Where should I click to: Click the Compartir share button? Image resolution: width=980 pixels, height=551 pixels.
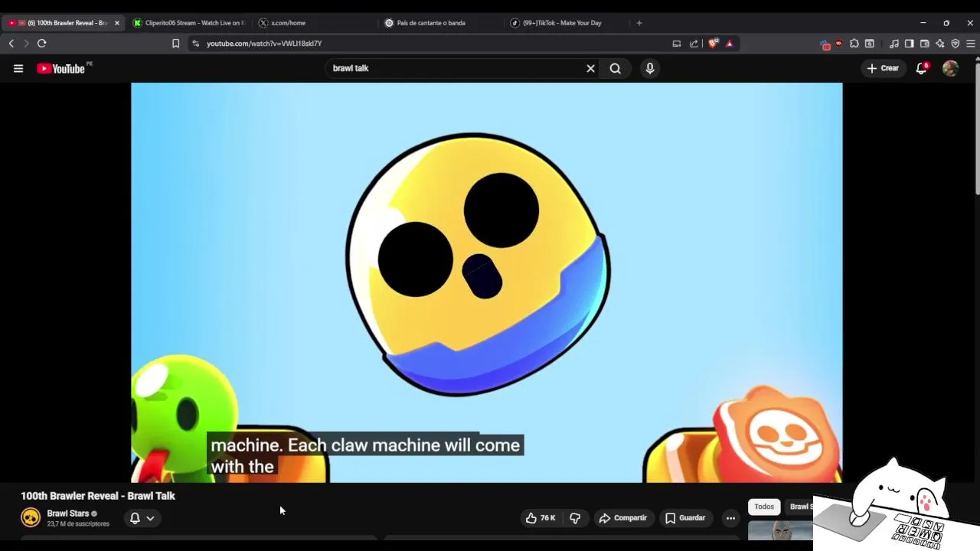tap(623, 518)
